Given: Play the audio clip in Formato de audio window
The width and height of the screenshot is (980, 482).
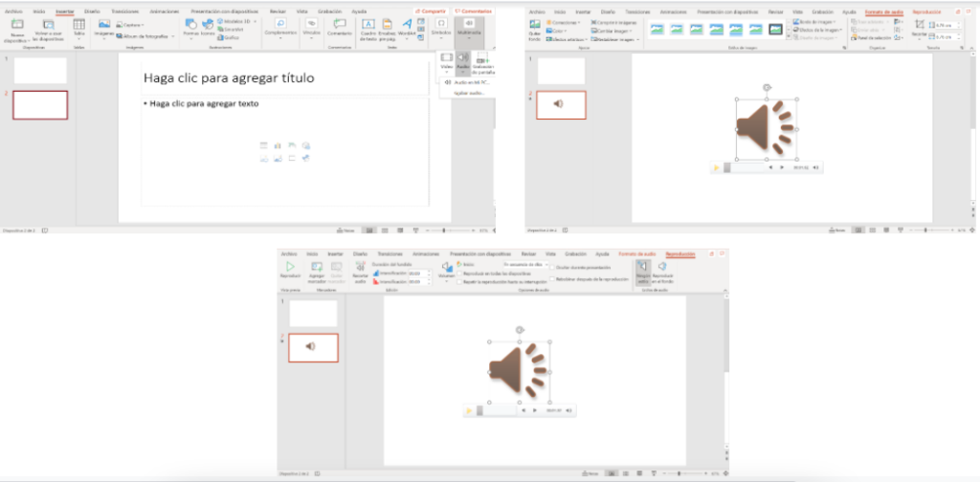Looking at the screenshot, I should click(716, 167).
